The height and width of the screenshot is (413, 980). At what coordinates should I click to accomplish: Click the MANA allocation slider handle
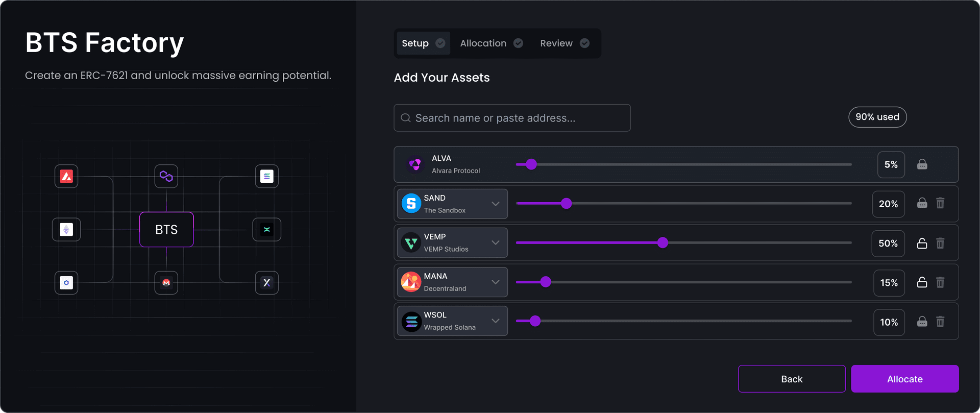tap(546, 282)
